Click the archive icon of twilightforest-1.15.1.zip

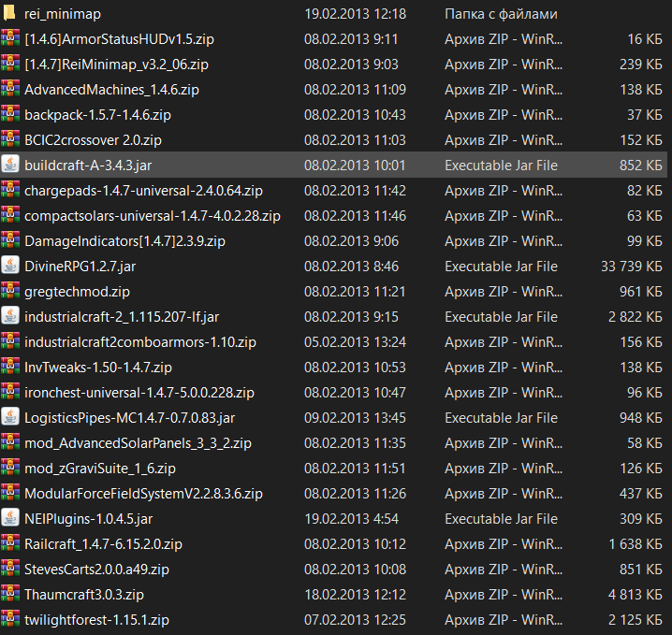10,619
